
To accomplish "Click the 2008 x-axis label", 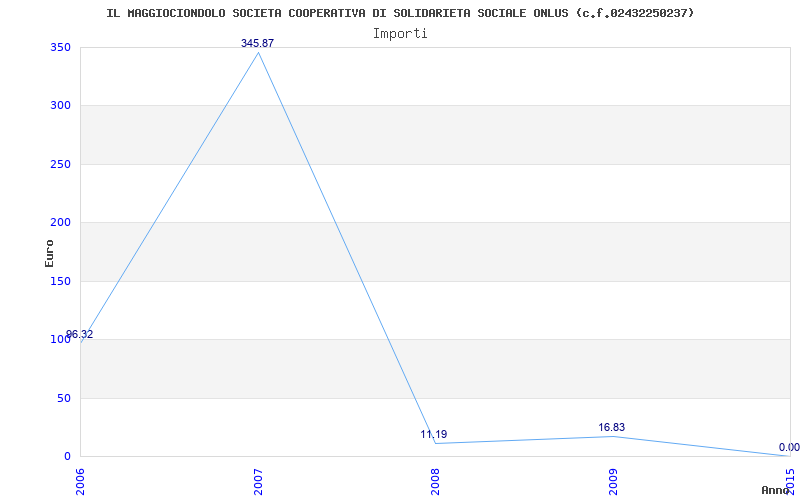I will click(435, 482).
